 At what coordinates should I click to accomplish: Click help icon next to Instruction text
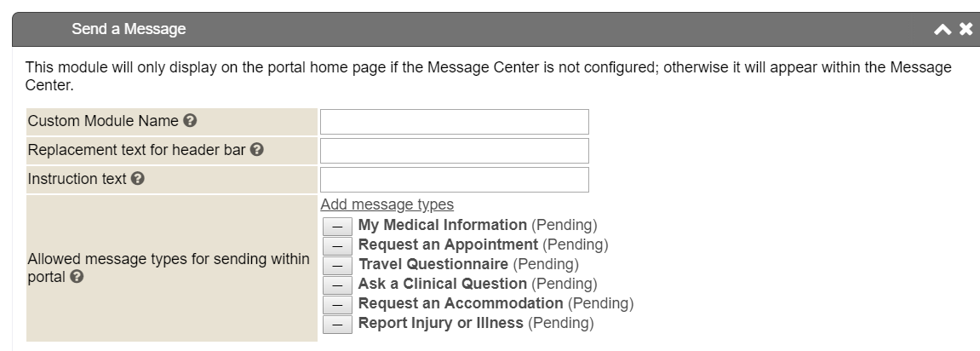(x=137, y=179)
